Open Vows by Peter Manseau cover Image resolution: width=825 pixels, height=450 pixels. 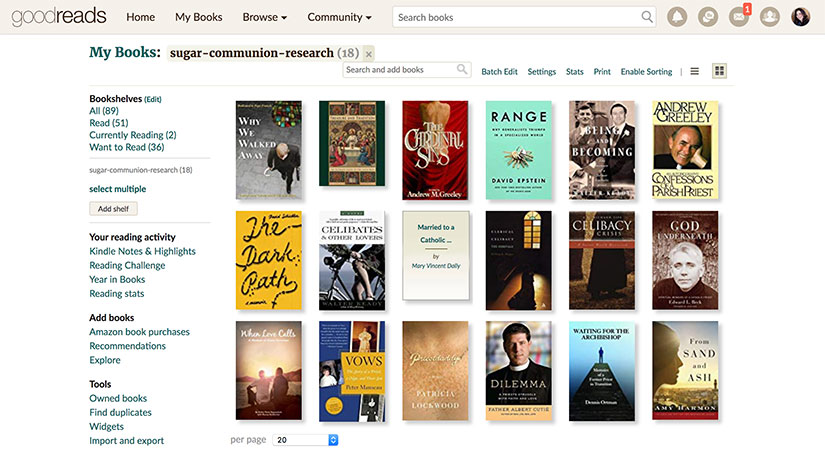tap(352, 371)
